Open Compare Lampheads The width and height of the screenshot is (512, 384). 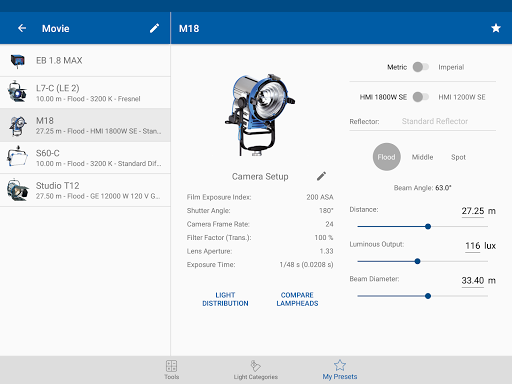[x=297, y=299]
